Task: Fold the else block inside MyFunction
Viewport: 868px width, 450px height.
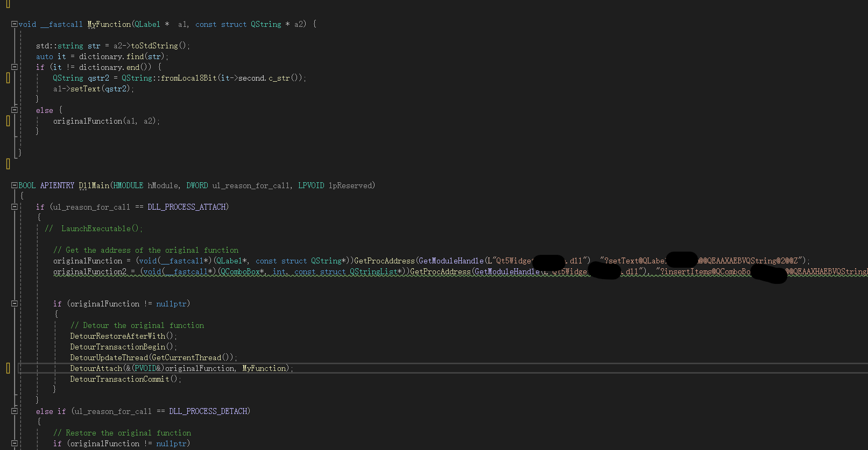Action: (x=15, y=110)
